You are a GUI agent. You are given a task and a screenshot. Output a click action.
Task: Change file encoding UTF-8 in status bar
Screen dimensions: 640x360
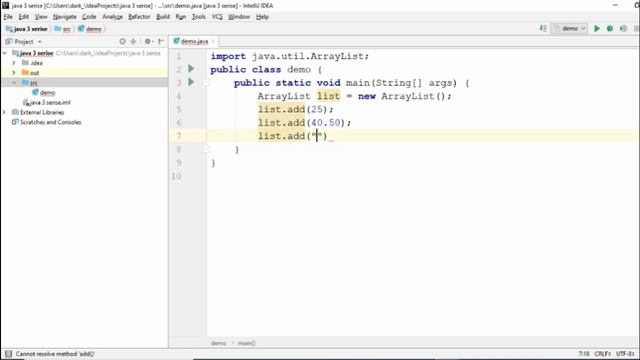pos(625,354)
